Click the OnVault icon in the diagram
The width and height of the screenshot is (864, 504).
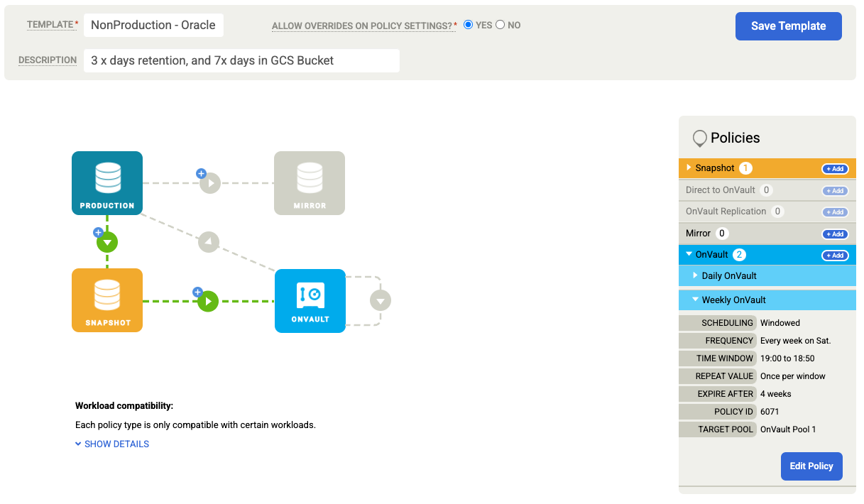(x=310, y=300)
